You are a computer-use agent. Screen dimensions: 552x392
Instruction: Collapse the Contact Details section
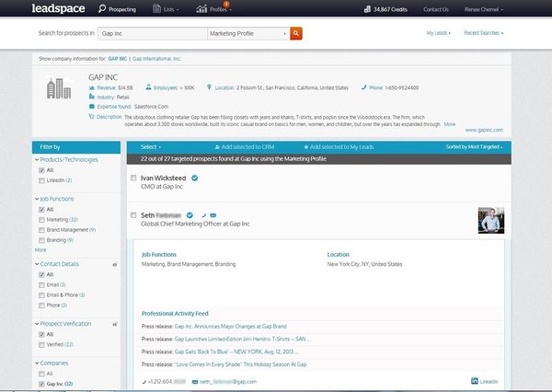[x=37, y=264]
